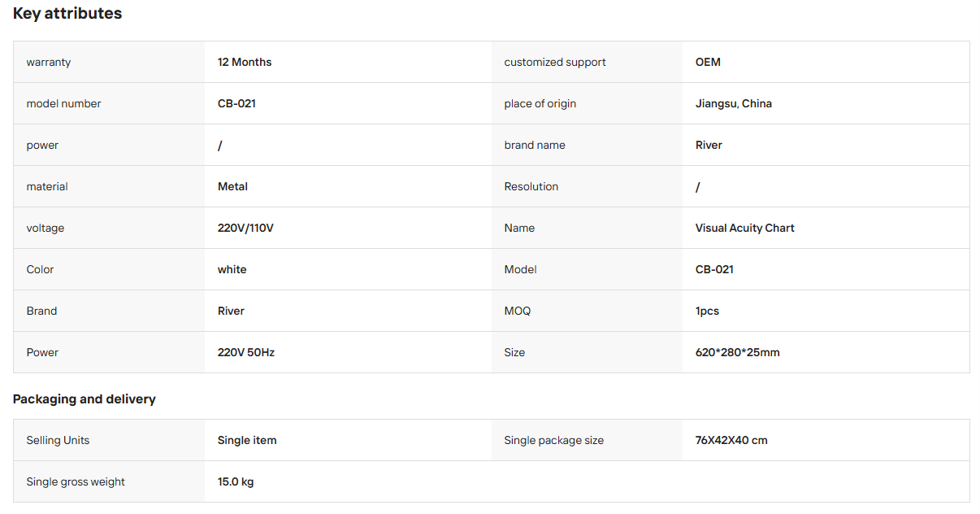Select the Single item selling units value

tap(247, 441)
